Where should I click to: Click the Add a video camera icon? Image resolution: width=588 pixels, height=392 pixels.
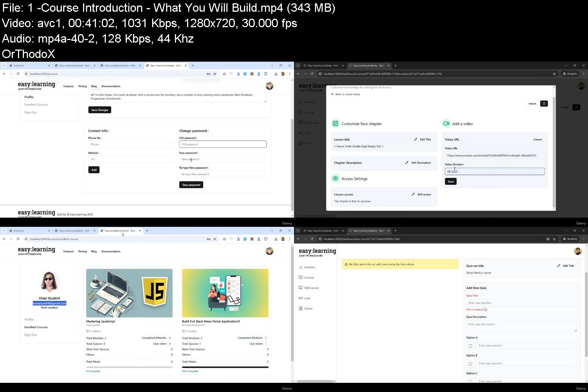pyautogui.click(x=446, y=124)
